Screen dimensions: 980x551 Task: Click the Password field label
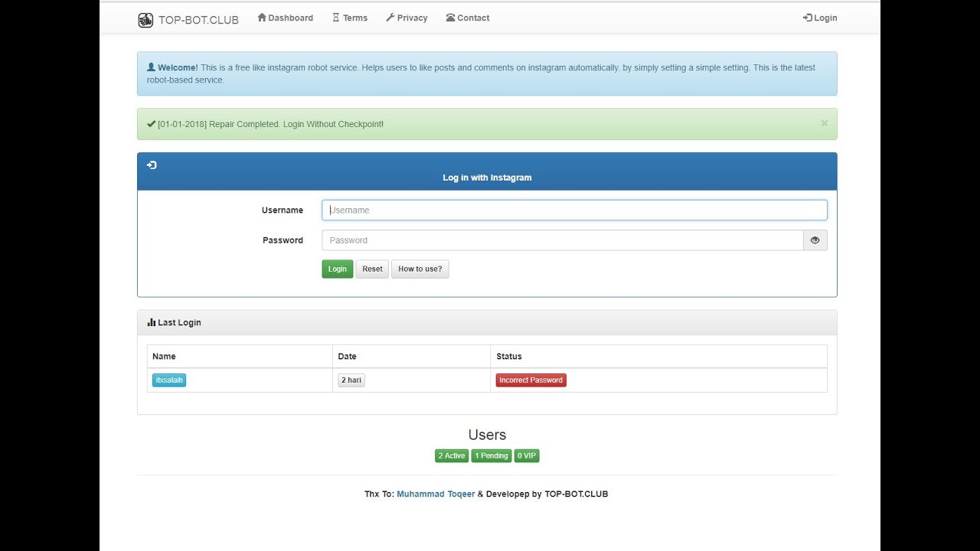coord(283,240)
